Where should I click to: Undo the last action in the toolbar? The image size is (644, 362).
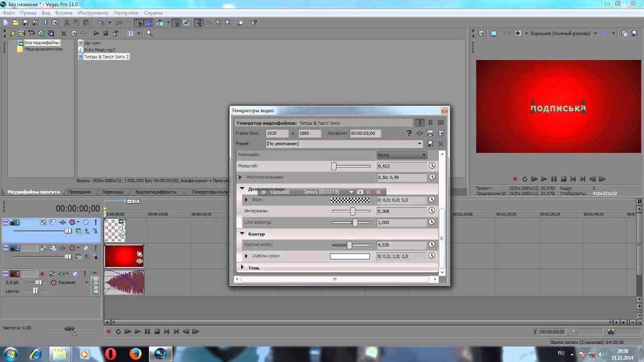(101, 22)
